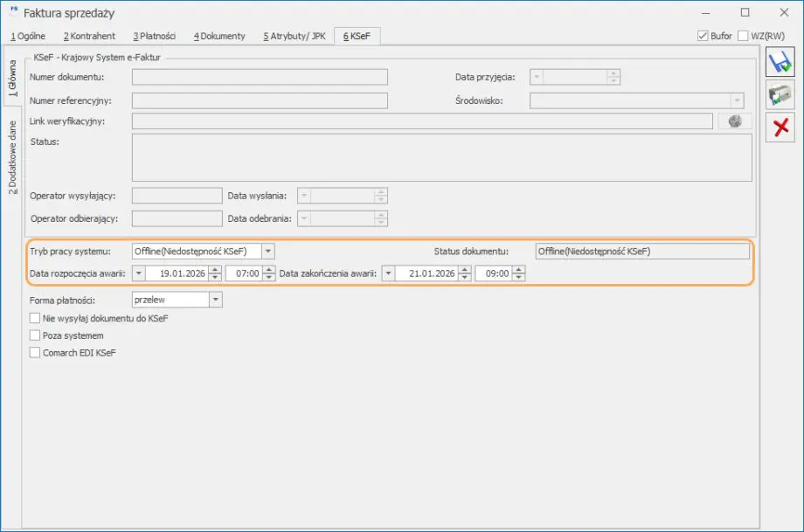
Task: Click the red X cancel icon
Action: point(780,126)
